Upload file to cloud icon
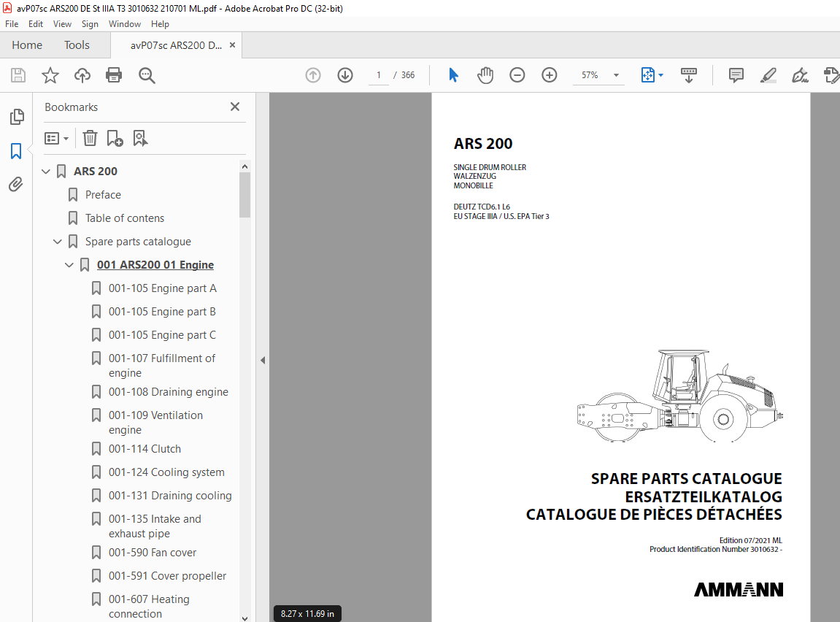The width and height of the screenshot is (840, 622). coord(82,75)
